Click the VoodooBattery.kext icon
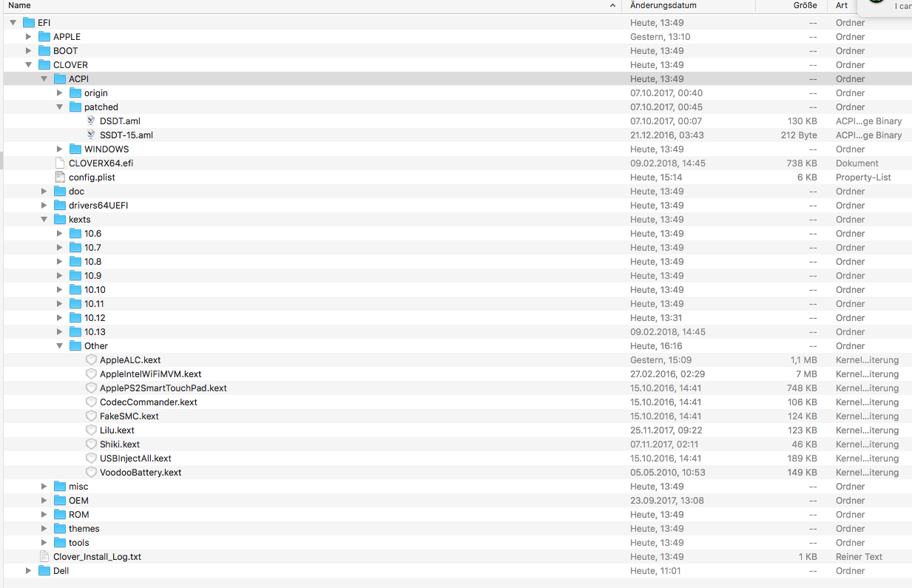The height and width of the screenshot is (588, 912). point(92,473)
